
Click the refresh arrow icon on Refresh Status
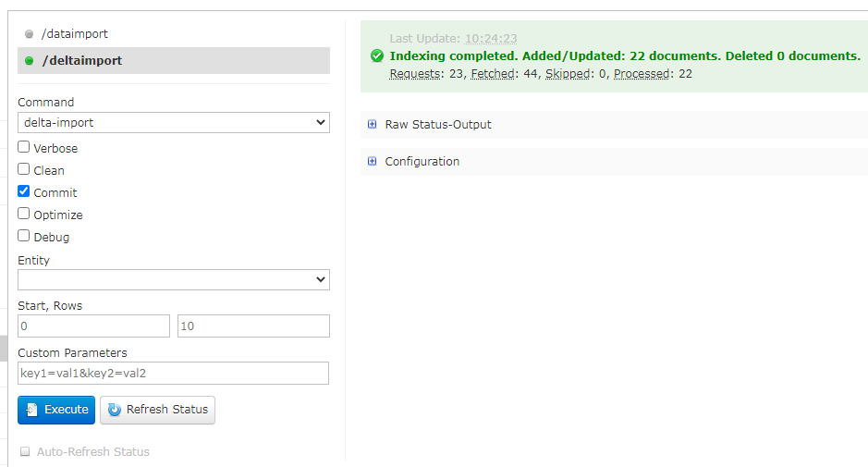(115, 410)
